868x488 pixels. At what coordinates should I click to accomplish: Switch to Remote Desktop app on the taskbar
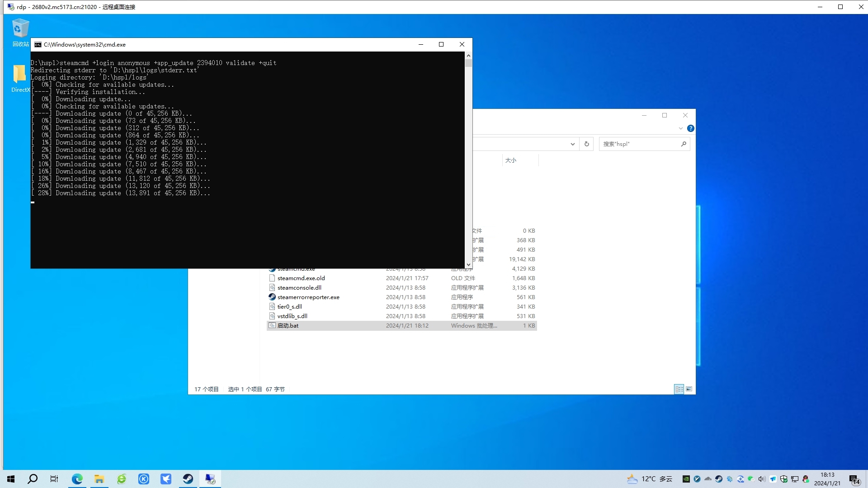point(210,479)
